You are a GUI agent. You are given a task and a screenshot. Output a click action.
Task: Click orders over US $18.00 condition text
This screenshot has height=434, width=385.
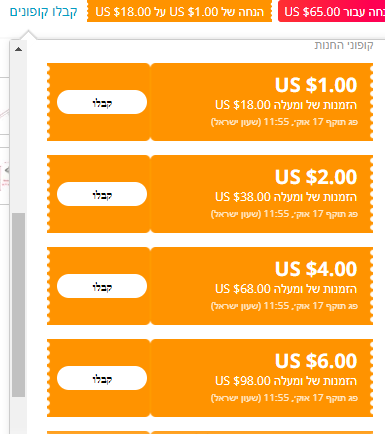click(286, 105)
